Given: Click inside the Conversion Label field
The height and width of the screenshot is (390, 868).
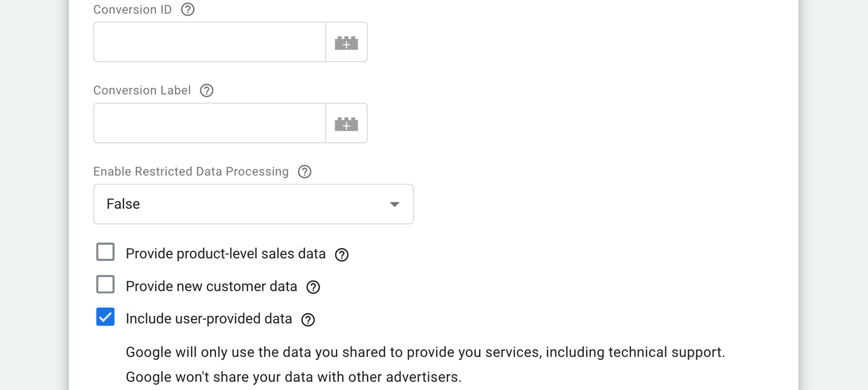Looking at the screenshot, I should 208,123.
